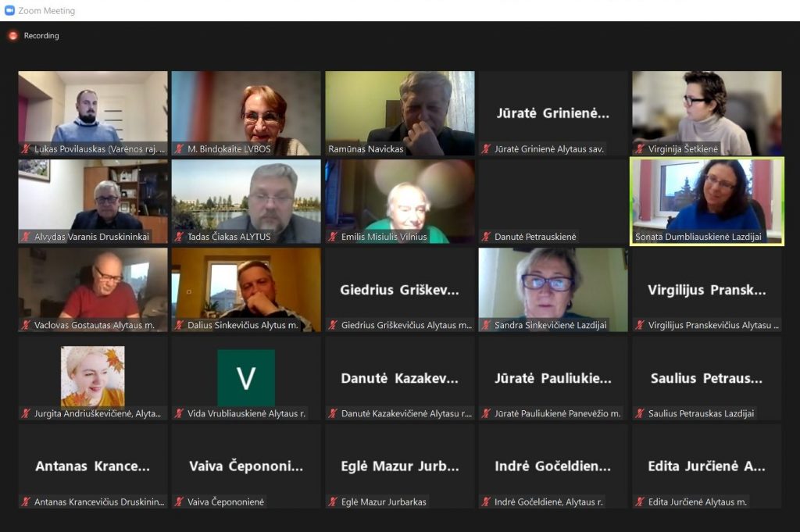Screen dimensions: 800x532
Task: Click Emilis Misiulis muted mic icon
Action: pos(333,237)
